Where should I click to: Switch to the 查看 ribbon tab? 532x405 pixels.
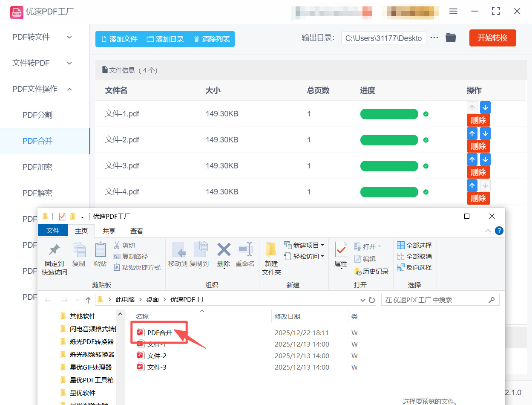tap(137, 231)
